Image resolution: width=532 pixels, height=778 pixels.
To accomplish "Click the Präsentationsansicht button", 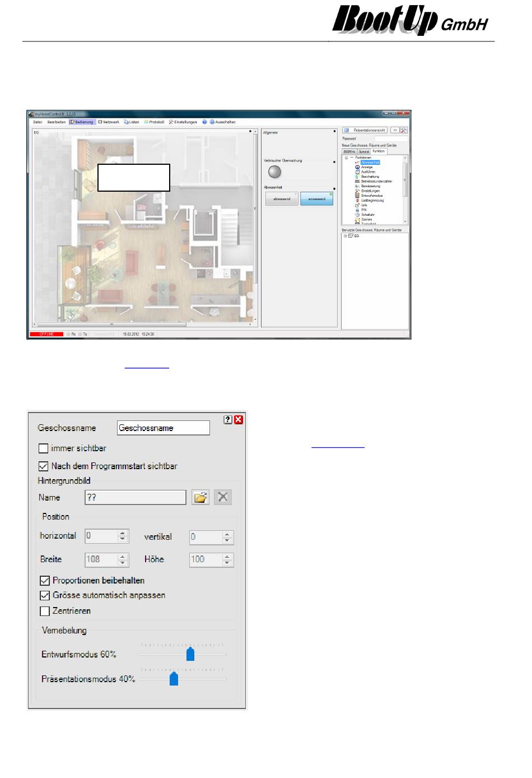I will click(x=365, y=130).
